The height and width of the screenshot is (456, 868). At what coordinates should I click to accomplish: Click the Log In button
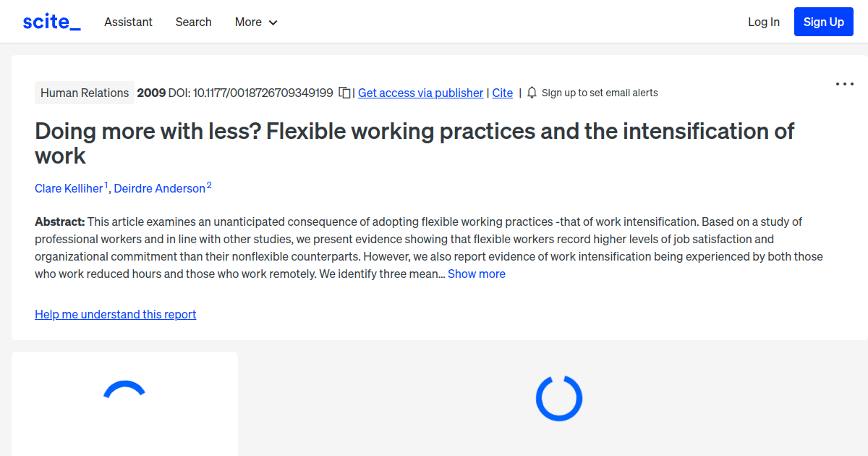pos(764,22)
